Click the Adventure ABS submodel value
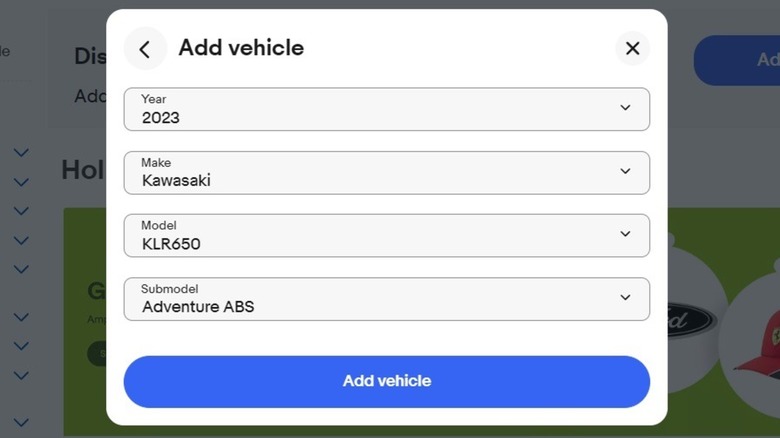780x438 pixels. 198,307
